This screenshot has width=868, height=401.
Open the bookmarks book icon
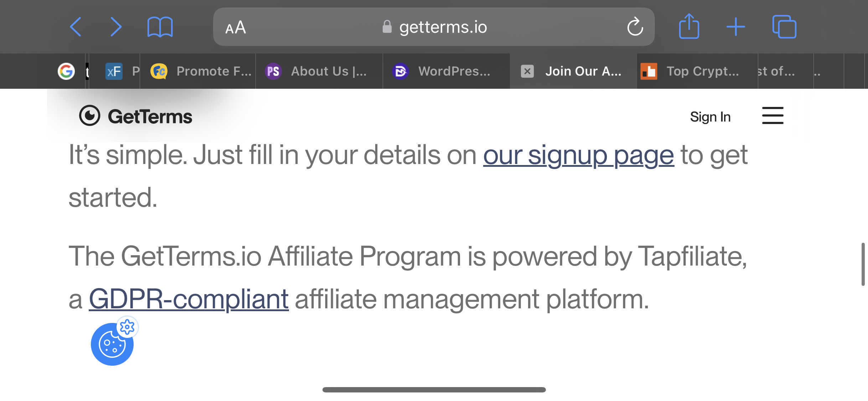click(160, 27)
